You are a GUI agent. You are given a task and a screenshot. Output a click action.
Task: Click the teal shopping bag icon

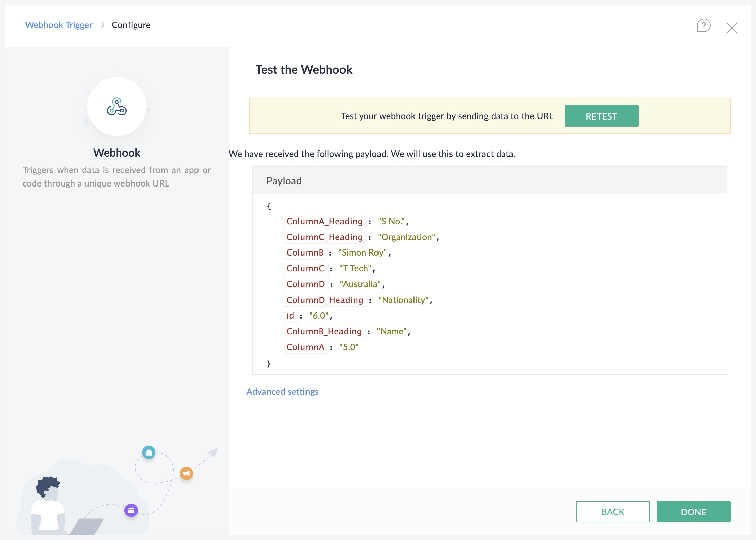(149, 452)
